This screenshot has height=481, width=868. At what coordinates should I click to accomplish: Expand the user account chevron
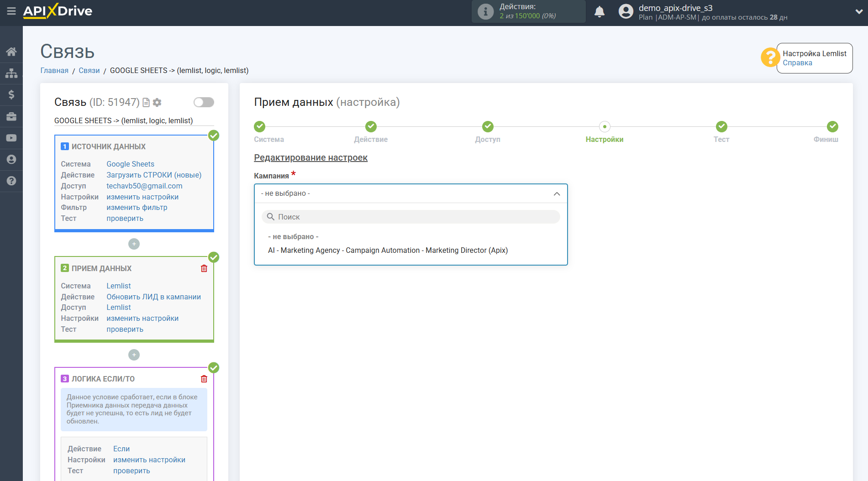(858, 12)
